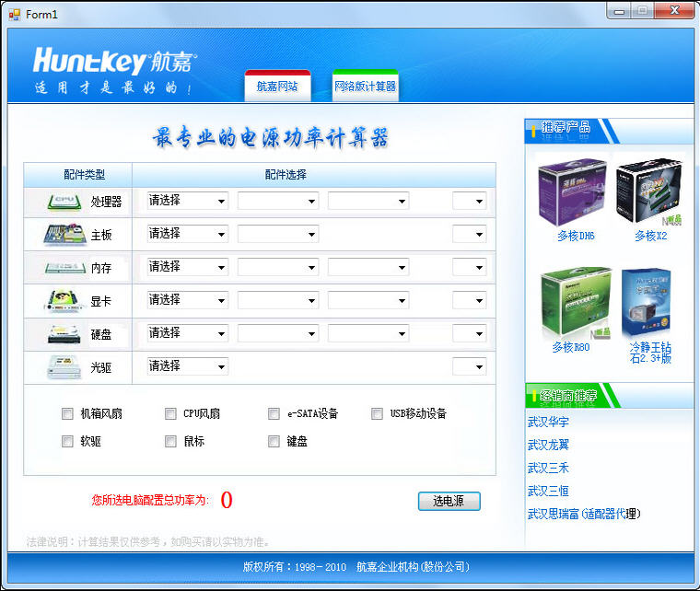Open the 内存 first 请选择 dropdown
This screenshot has width=700, height=591.
coord(188,267)
